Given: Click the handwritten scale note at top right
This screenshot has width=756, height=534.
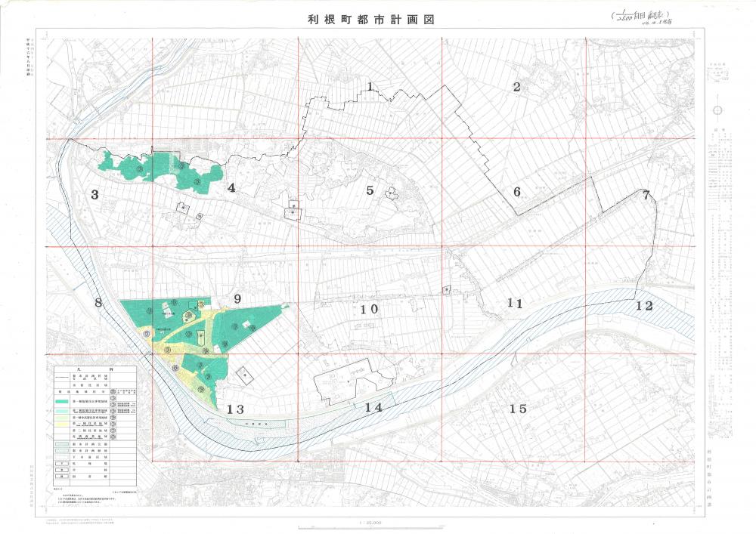Looking at the screenshot, I should click(642, 17).
